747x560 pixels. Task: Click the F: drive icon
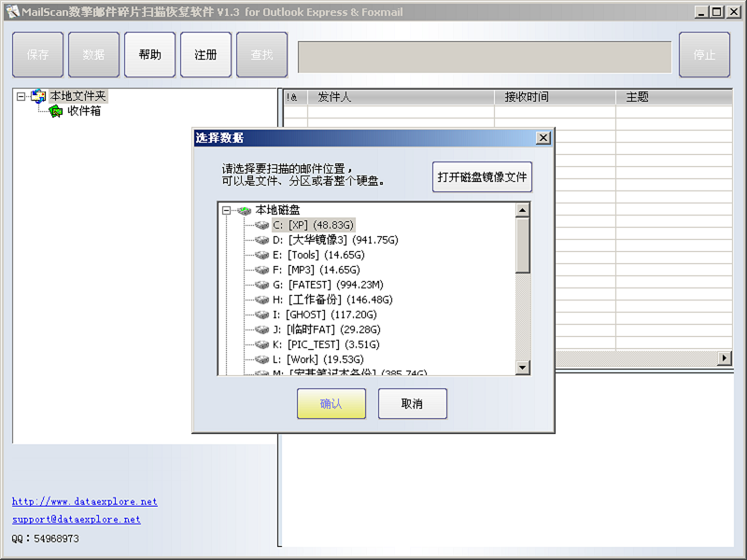click(262, 270)
